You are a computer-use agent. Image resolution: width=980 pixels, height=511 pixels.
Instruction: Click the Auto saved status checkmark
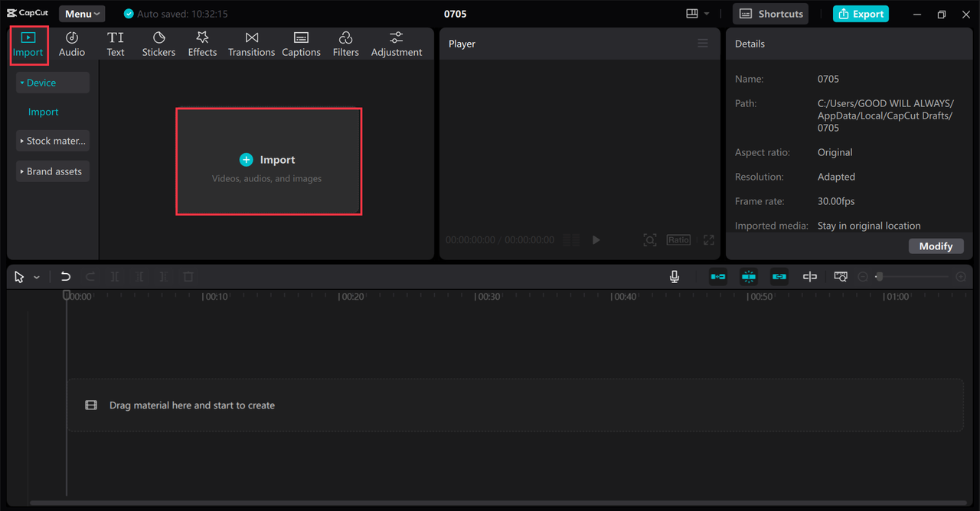pos(129,14)
